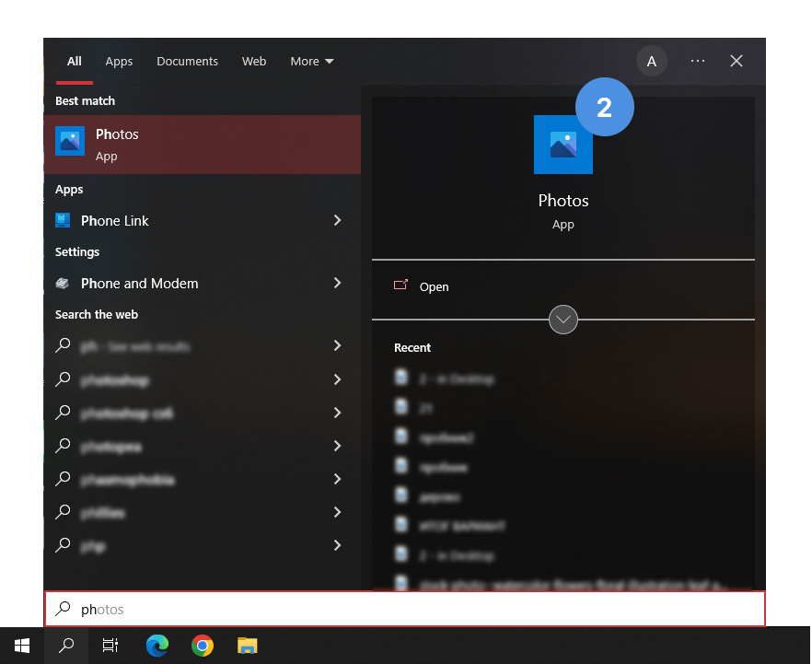The image size is (812, 664).
Task: Switch to the Documents tab
Action: tap(188, 61)
